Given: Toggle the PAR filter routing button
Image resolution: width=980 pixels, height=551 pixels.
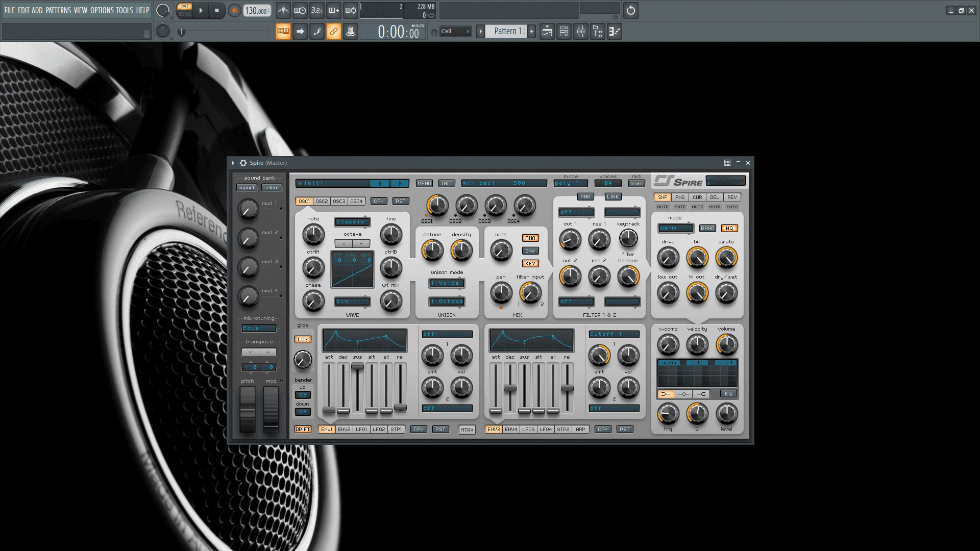Looking at the screenshot, I should coord(585,197).
